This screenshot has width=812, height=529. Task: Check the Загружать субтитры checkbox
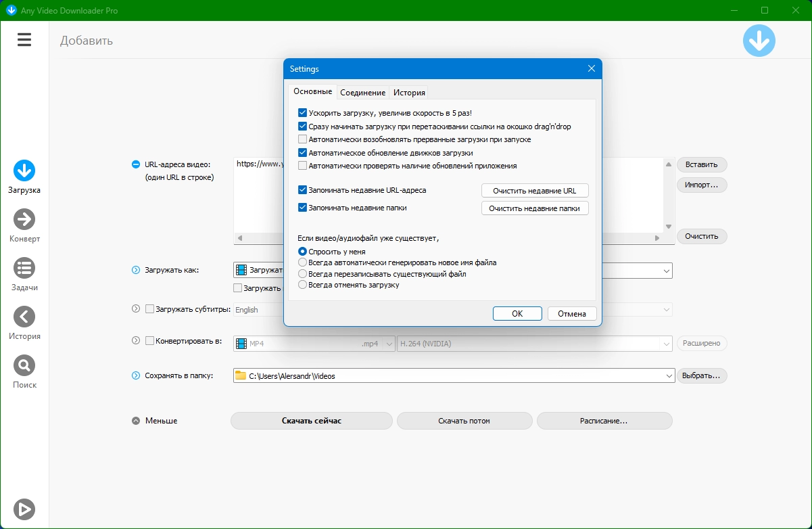coord(150,309)
